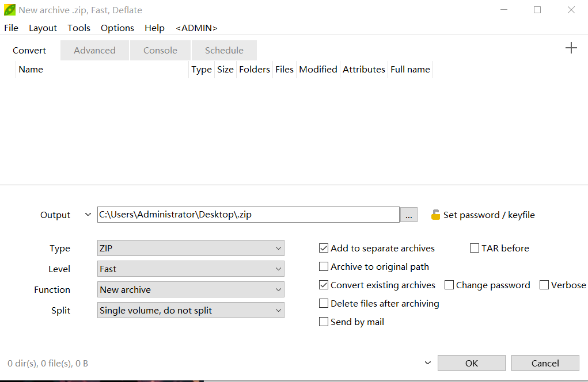Sort by the Modified column header

click(318, 70)
